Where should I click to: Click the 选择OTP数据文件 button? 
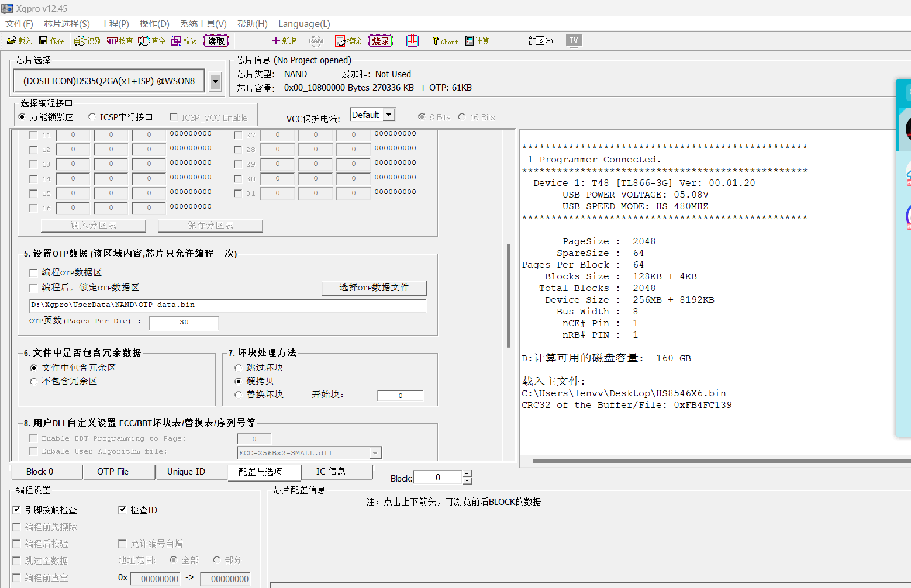[x=374, y=288]
